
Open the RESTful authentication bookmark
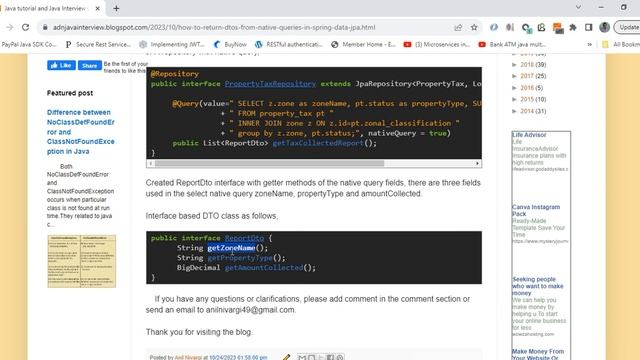(289, 44)
